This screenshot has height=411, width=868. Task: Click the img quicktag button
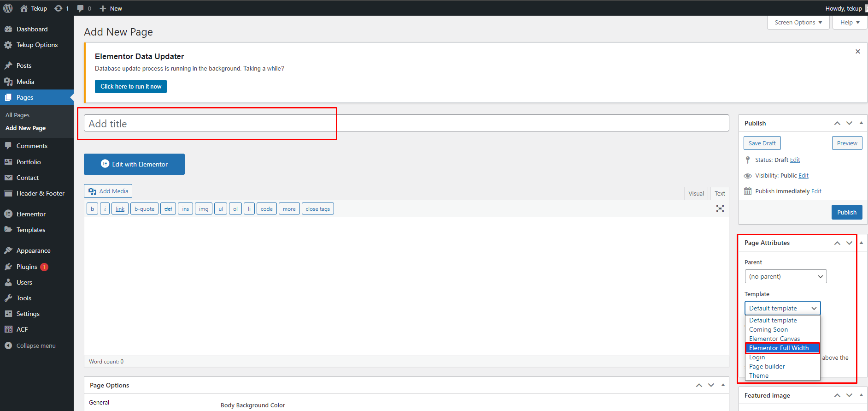click(x=204, y=209)
